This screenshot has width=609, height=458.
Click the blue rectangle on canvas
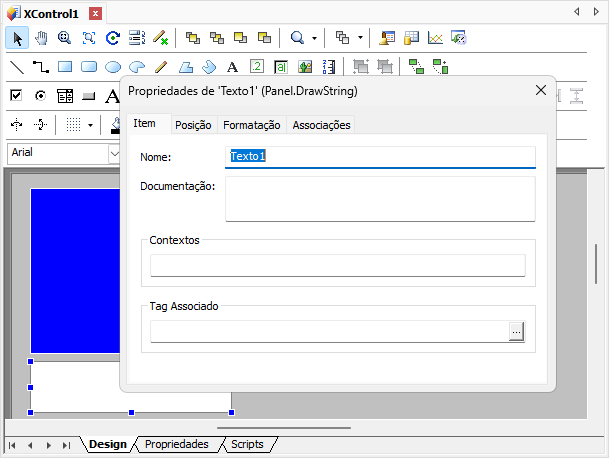point(75,270)
